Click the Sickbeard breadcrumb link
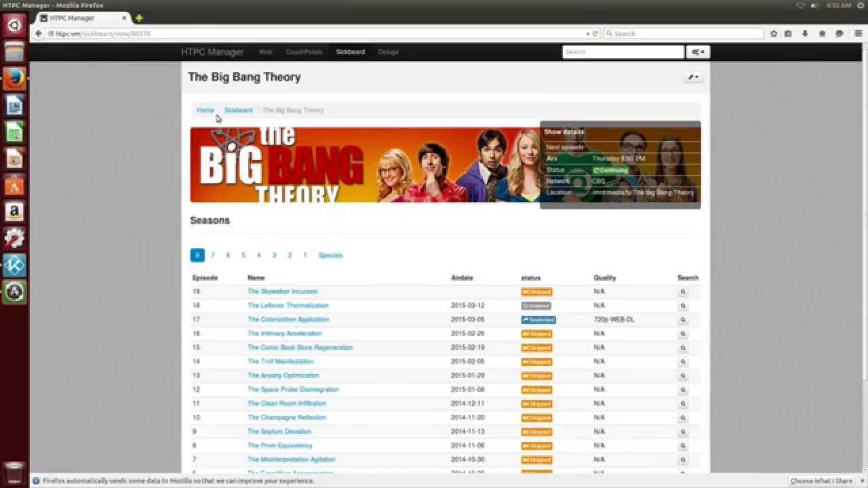The image size is (868, 488). coord(238,110)
